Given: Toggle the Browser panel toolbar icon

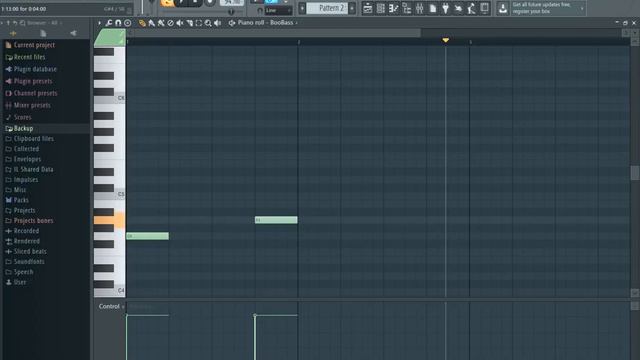Looking at the screenshot, I should [x=407, y=8].
